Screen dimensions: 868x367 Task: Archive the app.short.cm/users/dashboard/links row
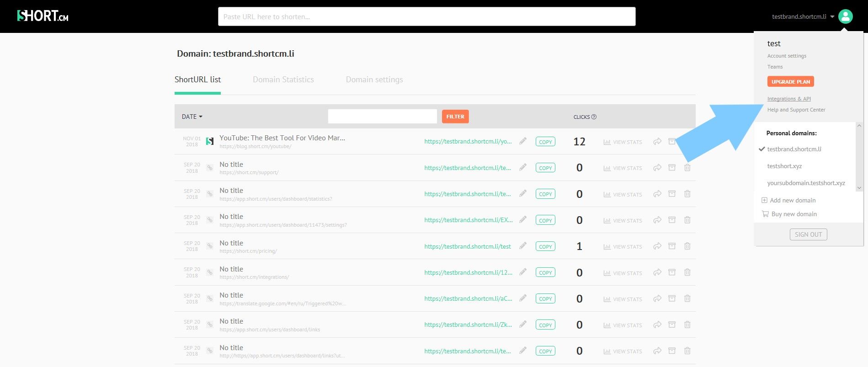coord(672,324)
